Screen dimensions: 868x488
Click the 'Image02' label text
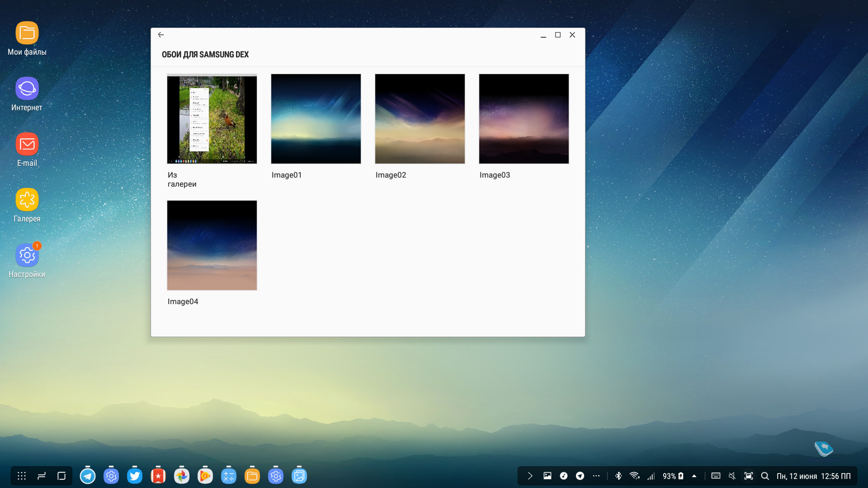391,175
